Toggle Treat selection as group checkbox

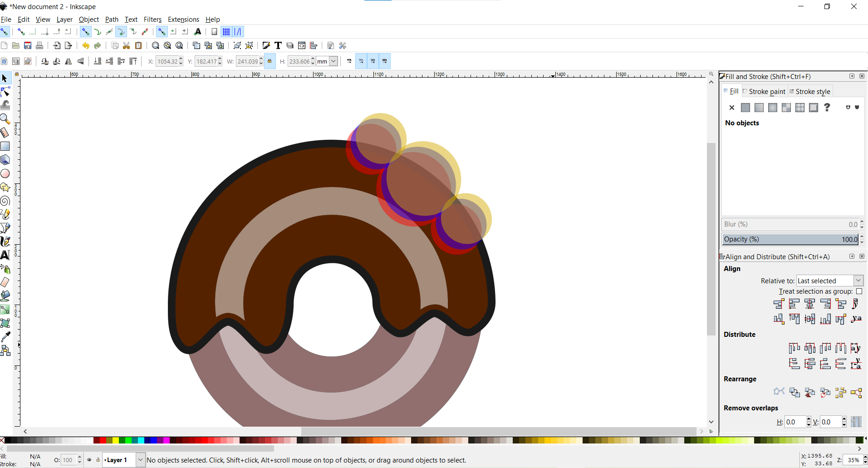pyautogui.click(x=859, y=291)
